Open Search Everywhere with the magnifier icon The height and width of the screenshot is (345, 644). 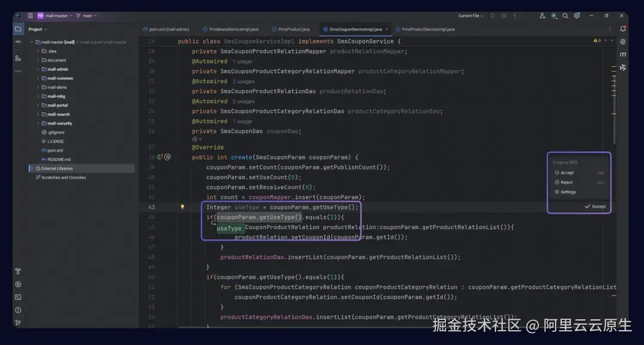point(565,16)
